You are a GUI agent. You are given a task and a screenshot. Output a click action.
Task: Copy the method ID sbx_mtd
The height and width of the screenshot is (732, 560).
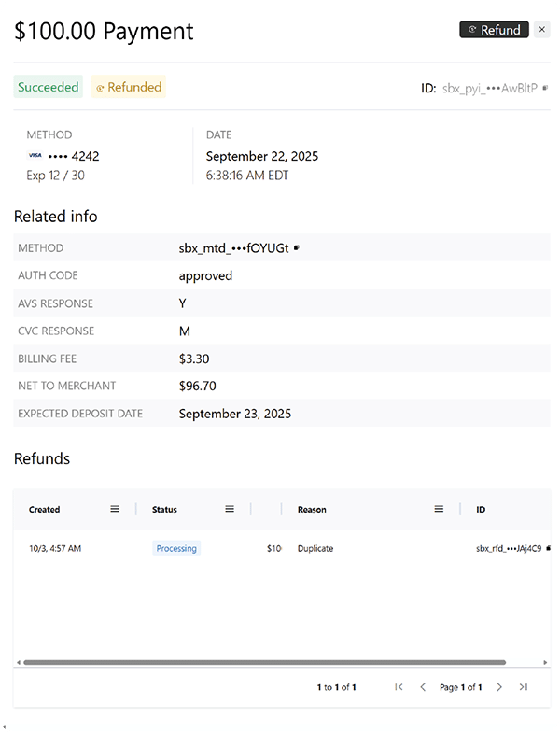(296, 248)
